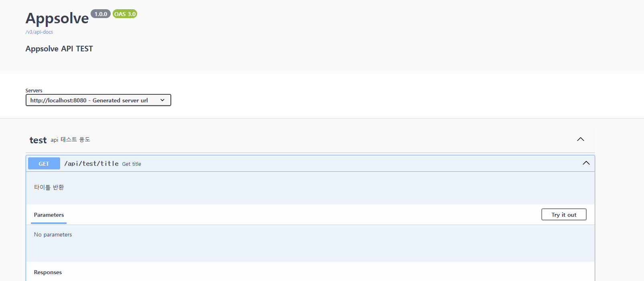644x281 pixels.
Task: Click the 'api 테스트 용도' tag description
Action: point(71,140)
